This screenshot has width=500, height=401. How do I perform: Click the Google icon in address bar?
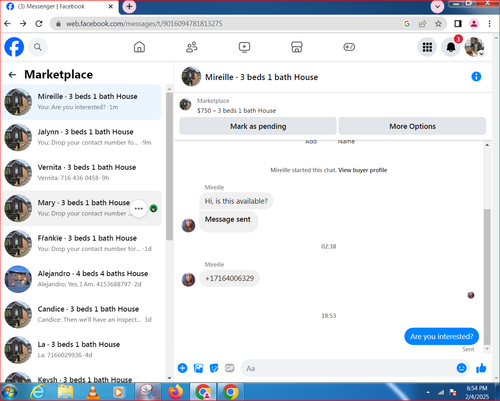[407, 24]
